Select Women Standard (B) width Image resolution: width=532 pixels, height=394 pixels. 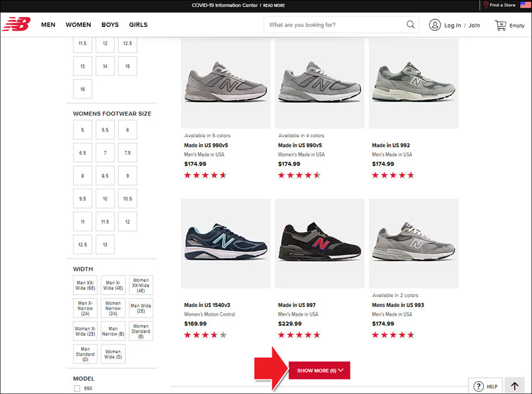(141, 331)
